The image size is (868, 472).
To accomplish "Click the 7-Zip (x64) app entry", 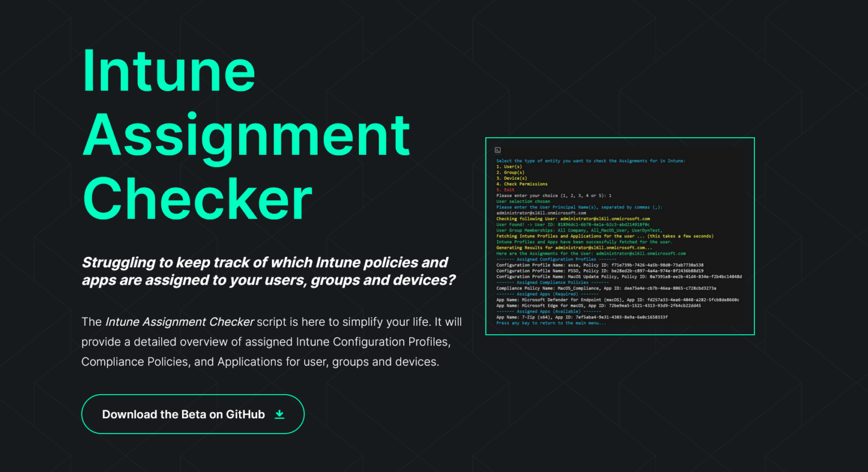I will pos(582,317).
